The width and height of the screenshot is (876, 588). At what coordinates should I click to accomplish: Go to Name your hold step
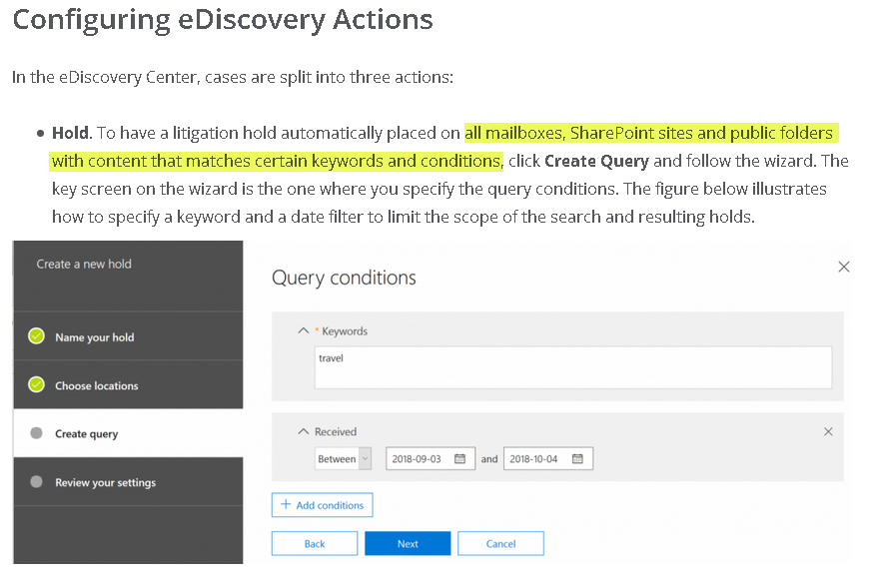point(128,336)
